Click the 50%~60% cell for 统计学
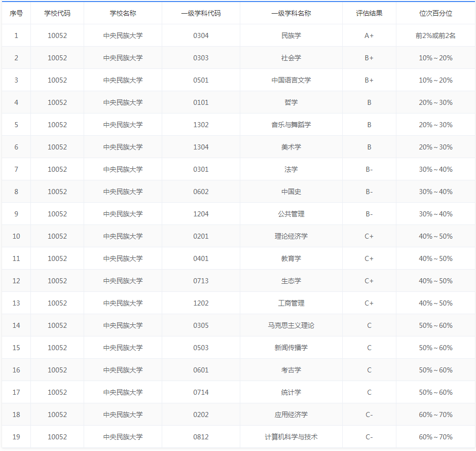Screen dimensions: 476x451 pos(435,392)
